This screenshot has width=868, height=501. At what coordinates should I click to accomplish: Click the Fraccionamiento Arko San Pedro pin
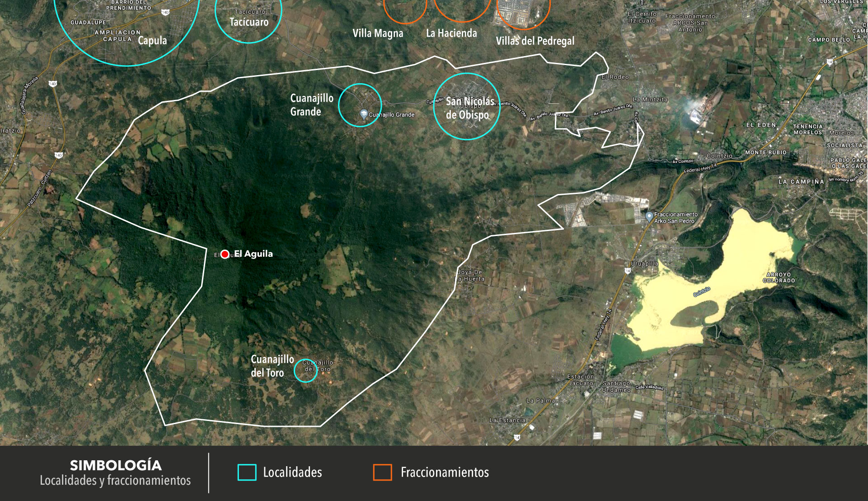[x=649, y=217]
